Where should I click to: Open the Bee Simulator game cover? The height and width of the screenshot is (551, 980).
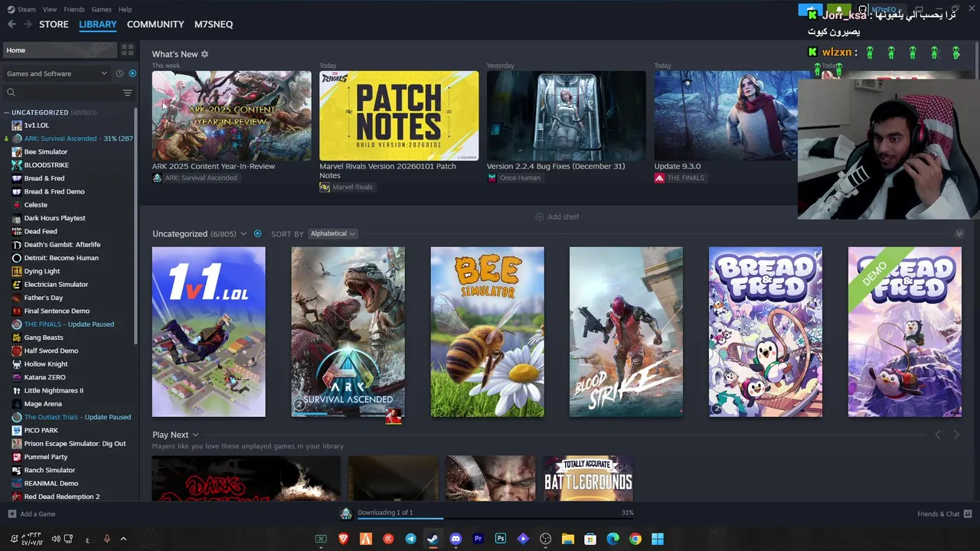point(487,332)
